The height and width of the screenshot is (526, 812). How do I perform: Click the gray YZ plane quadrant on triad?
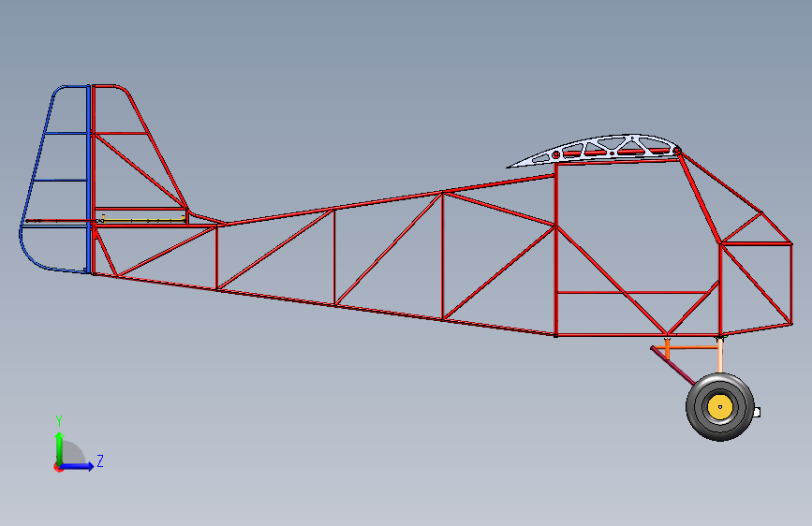pos(72,452)
